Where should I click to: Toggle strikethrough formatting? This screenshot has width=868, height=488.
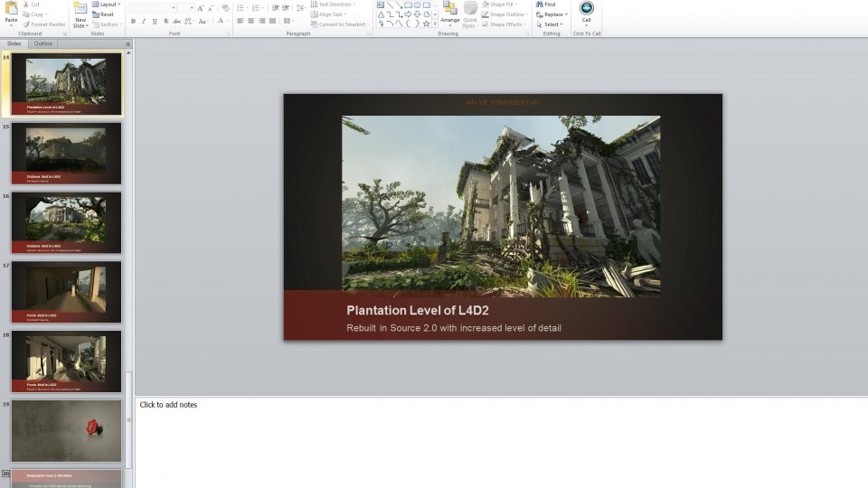pyautogui.click(x=176, y=21)
